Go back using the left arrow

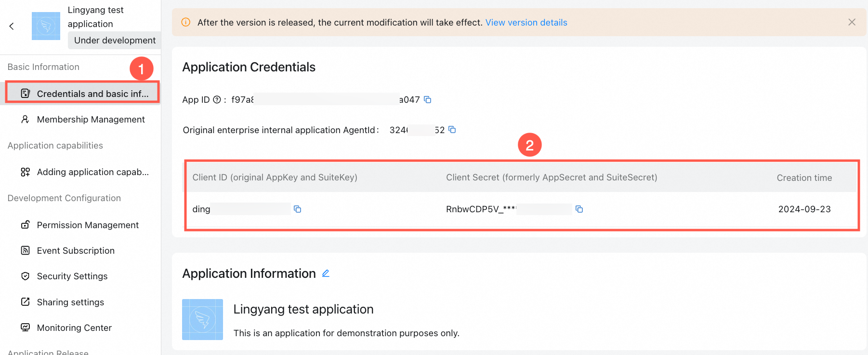[x=12, y=26]
